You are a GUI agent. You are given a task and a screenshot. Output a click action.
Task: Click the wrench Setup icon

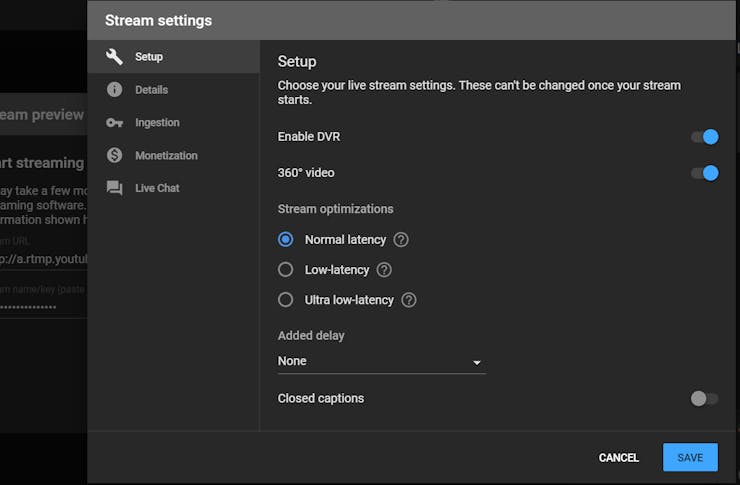[114, 57]
